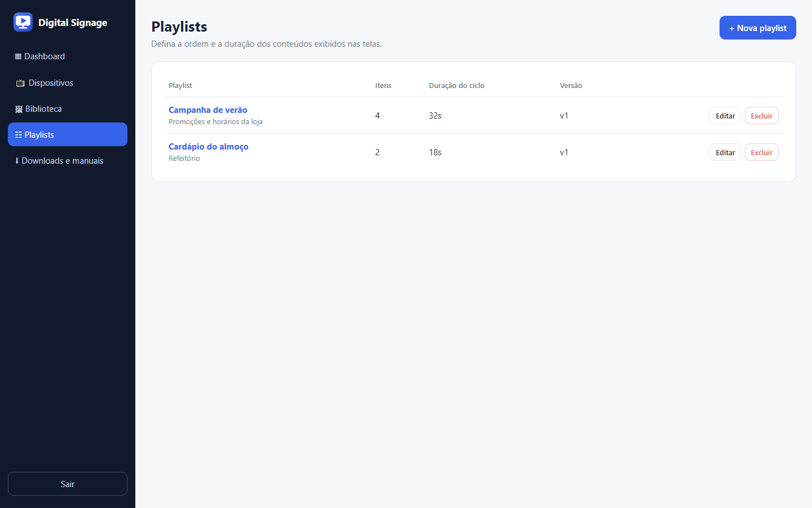
Task: Click the Refeitório description text
Action: (x=184, y=159)
